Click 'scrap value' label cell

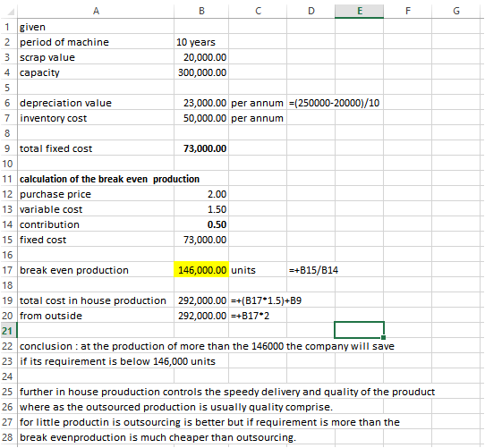coord(96,57)
